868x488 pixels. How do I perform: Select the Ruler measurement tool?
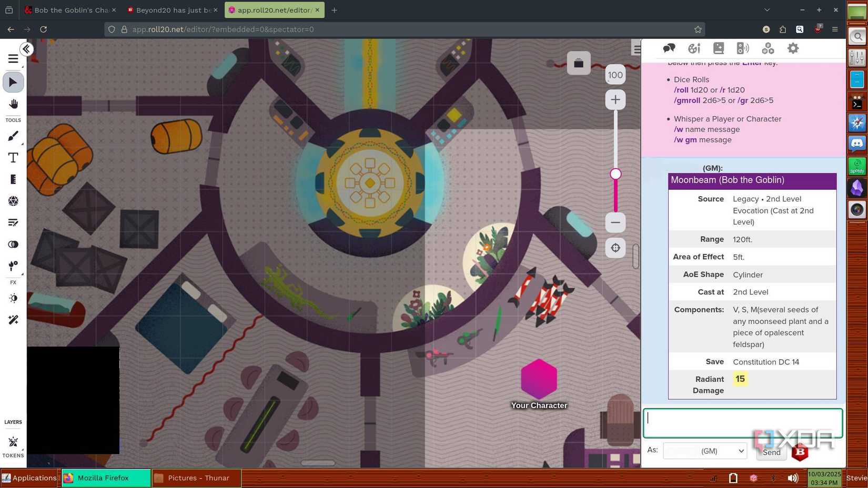pos(14,179)
